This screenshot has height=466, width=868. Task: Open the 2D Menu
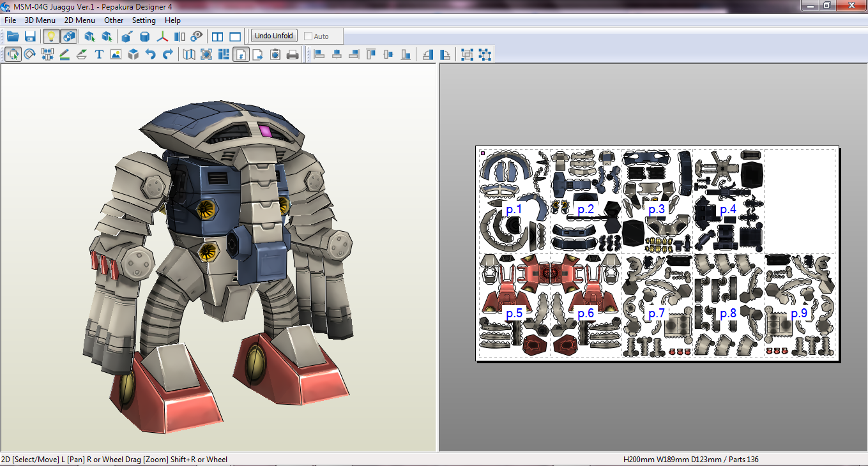coord(79,20)
